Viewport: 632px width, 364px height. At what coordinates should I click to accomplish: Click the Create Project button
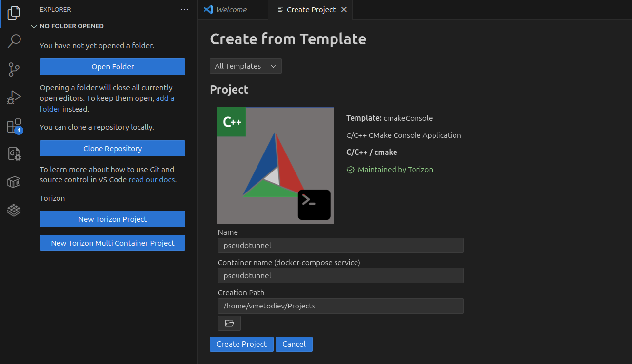point(241,344)
